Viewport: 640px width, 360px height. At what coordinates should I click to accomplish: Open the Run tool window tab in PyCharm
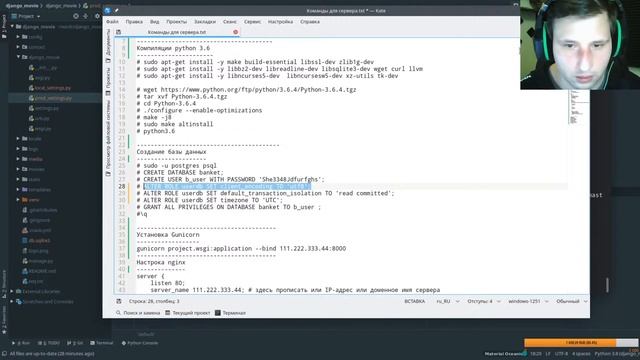[x=22, y=343]
